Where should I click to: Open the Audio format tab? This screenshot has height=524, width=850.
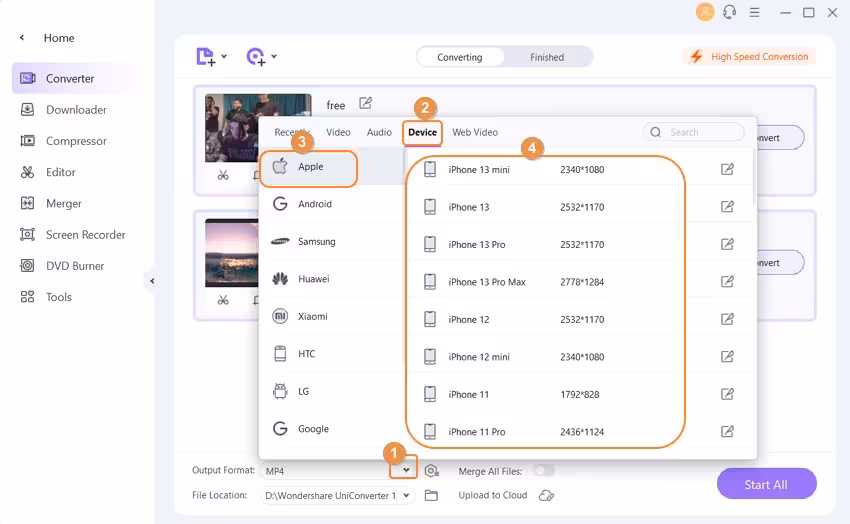379,132
